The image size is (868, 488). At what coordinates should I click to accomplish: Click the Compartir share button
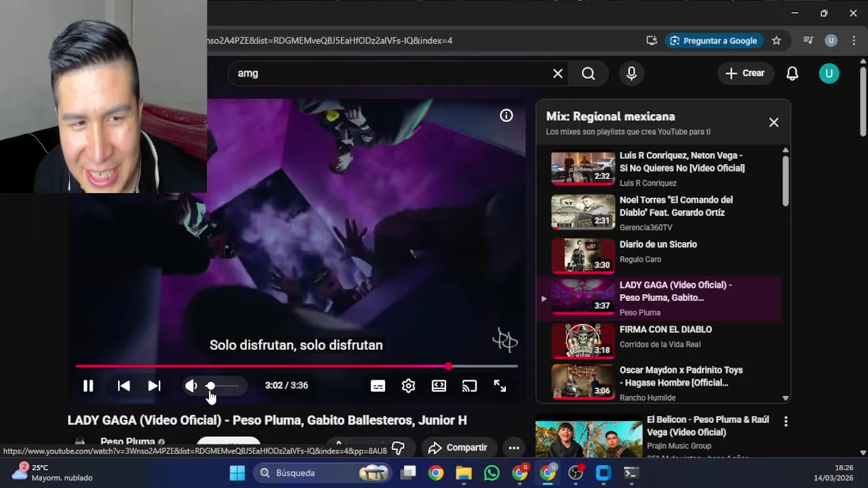pyautogui.click(x=458, y=447)
